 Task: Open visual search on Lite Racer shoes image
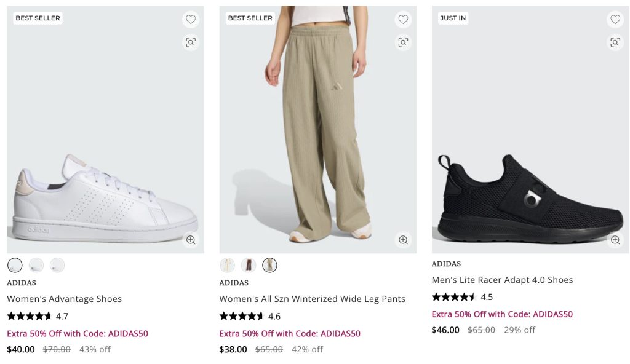click(615, 42)
